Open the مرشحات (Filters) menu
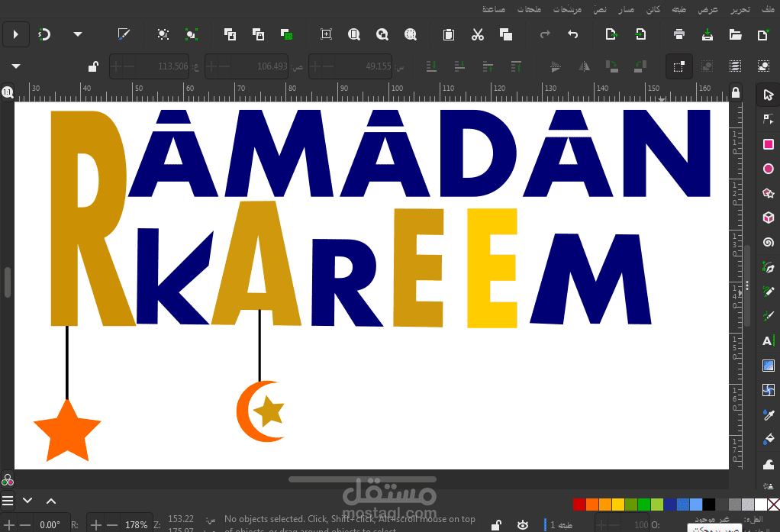The height and width of the screenshot is (532, 780). (x=567, y=9)
